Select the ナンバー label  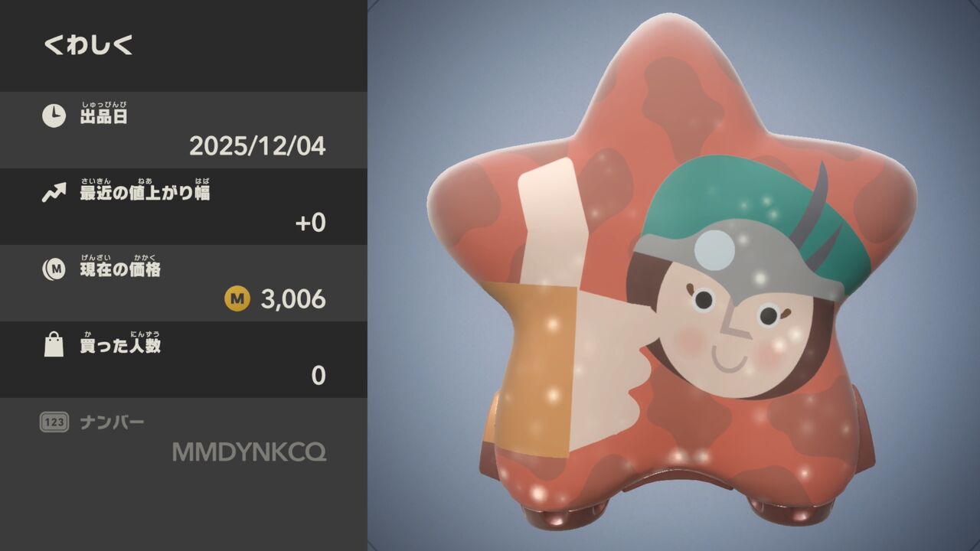click(x=112, y=422)
